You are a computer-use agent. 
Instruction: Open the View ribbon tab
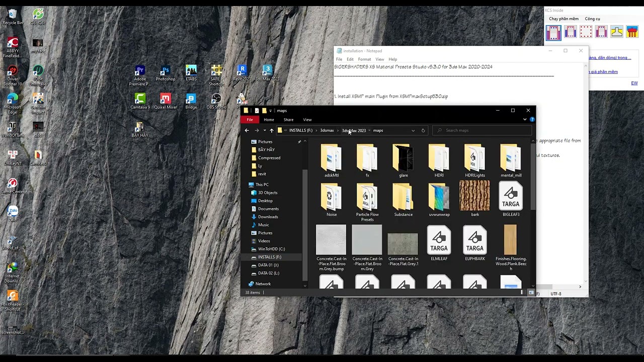[x=307, y=120]
